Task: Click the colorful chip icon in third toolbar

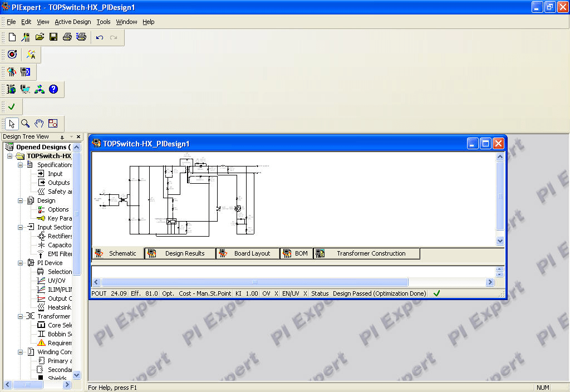Action: (x=12, y=72)
